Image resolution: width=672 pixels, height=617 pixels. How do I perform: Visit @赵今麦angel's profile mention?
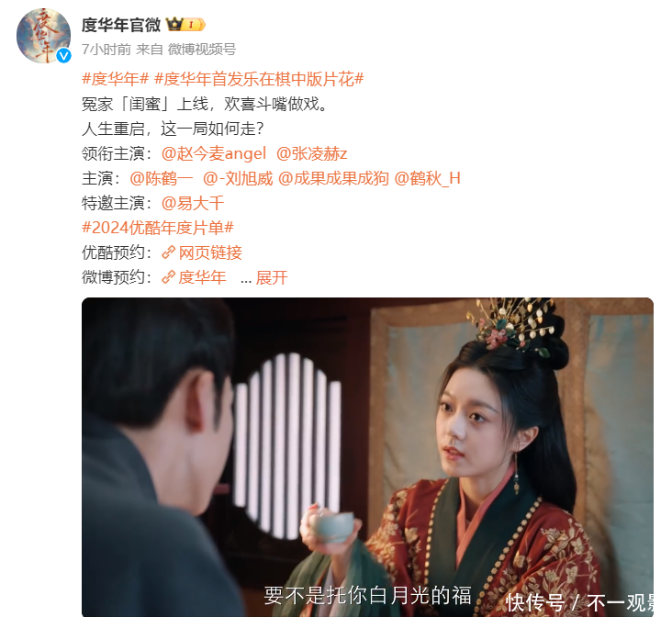click(x=214, y=153)
